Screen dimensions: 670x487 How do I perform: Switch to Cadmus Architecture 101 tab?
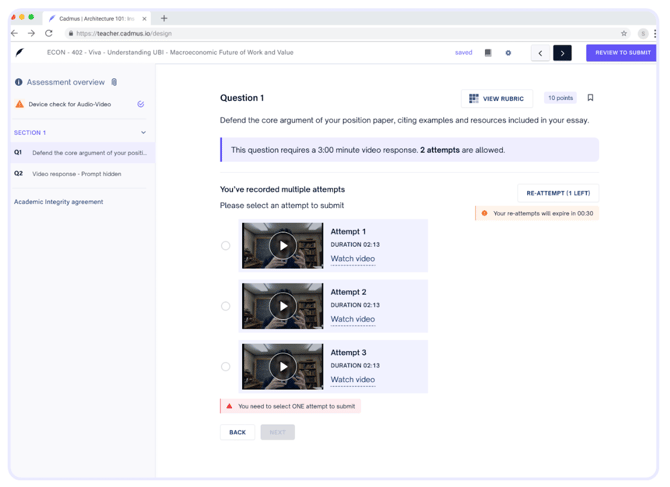(97, 19)
